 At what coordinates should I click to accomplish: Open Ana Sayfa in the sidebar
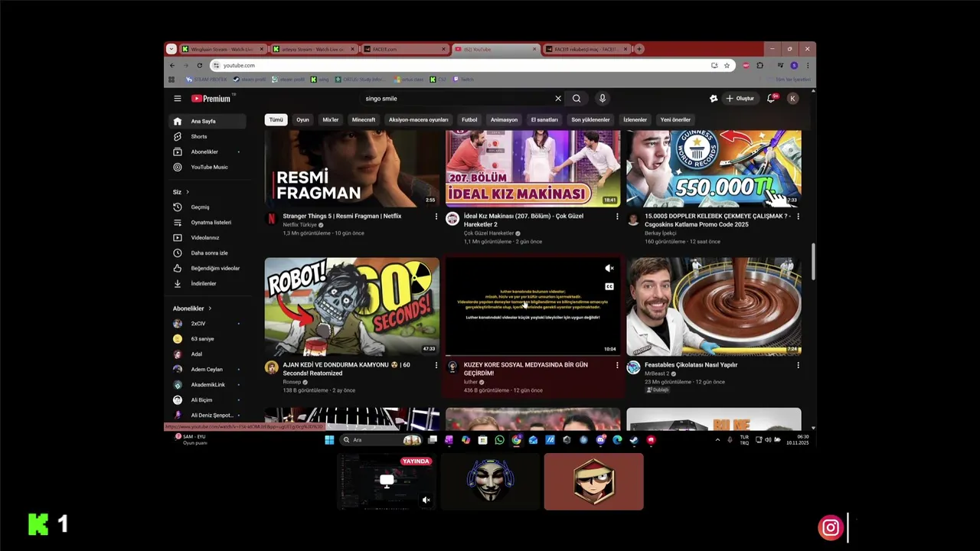coord(207,121)
